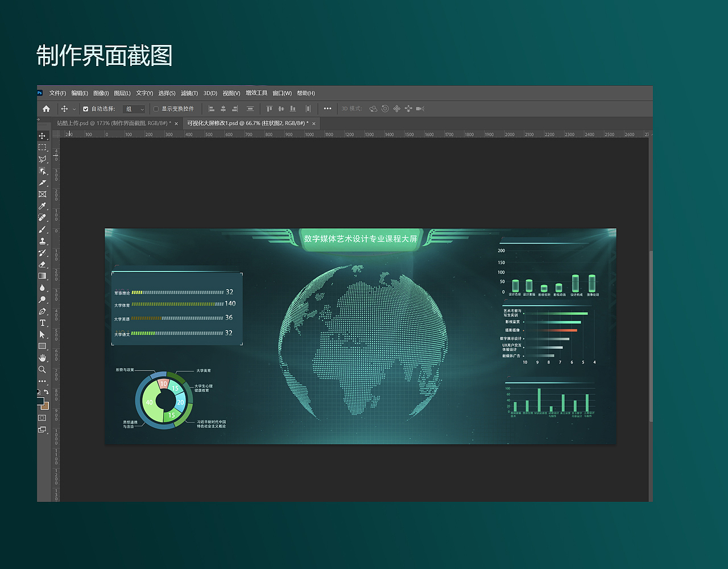Screen dimensions: 728x569
Task: Open the 选择(S) menu
Action: (x=167, y=93)
